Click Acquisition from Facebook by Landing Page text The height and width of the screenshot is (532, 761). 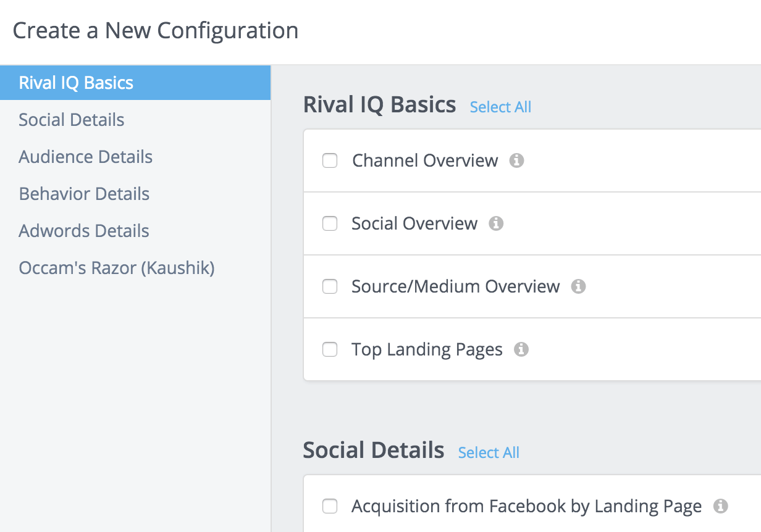coord(527,507)
